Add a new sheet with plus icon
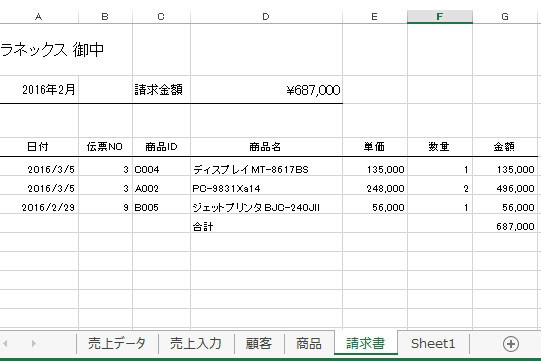This screenshot has width=541, height=361. click(511, 344)
